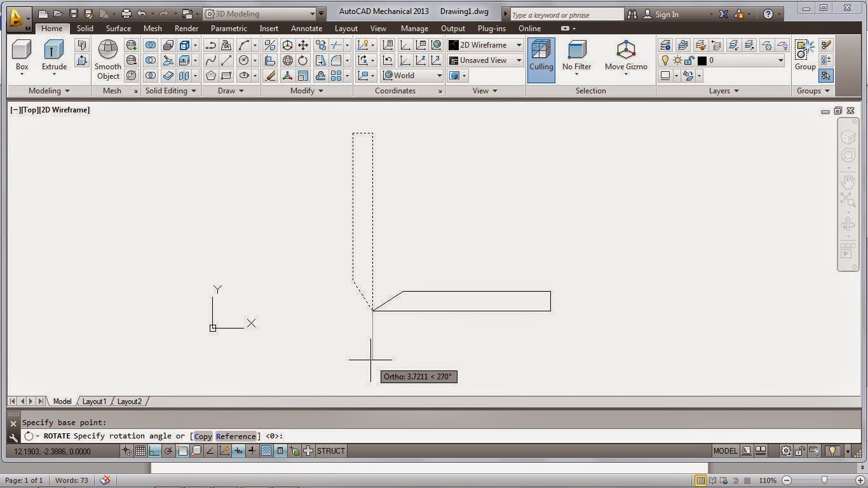Select the Spline draw tool
Screen dimensions: 868x488
point(210,60)
